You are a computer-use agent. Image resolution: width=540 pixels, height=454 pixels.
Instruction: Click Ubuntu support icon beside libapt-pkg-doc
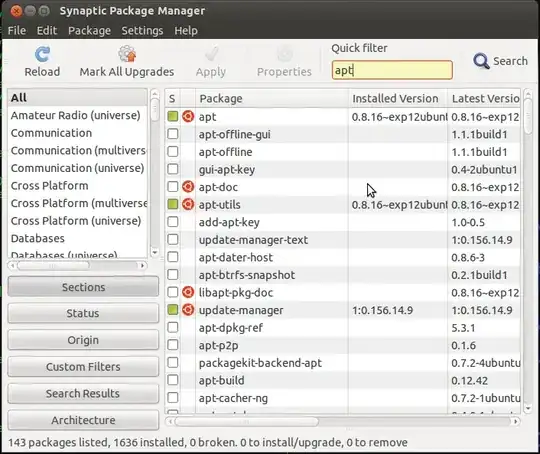[188, 292]
